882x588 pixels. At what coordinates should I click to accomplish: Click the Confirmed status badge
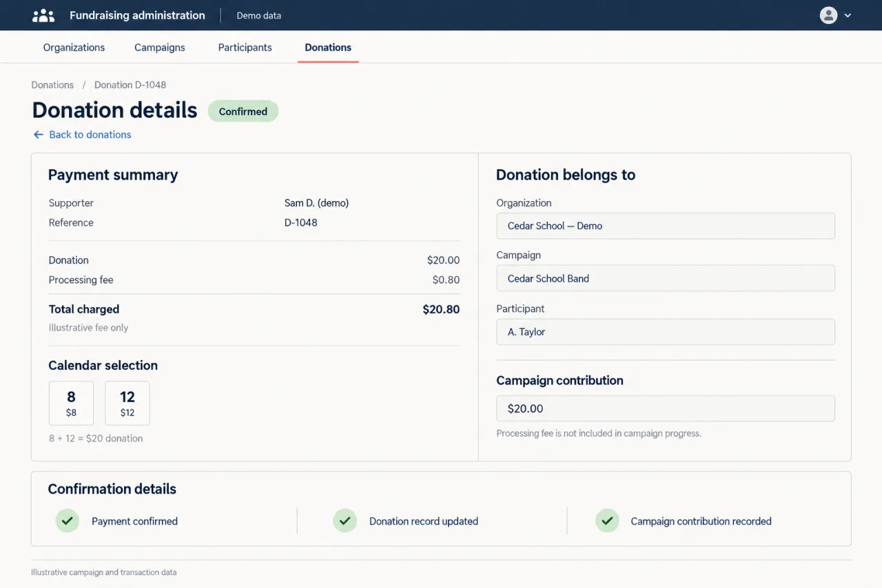click(243, 111)
